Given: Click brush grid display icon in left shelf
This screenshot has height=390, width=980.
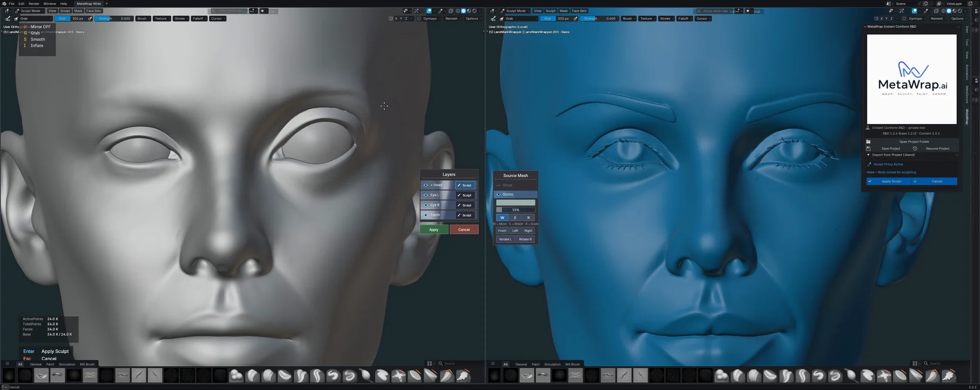Looking at the screenshot, I should [x=430, y=363].
